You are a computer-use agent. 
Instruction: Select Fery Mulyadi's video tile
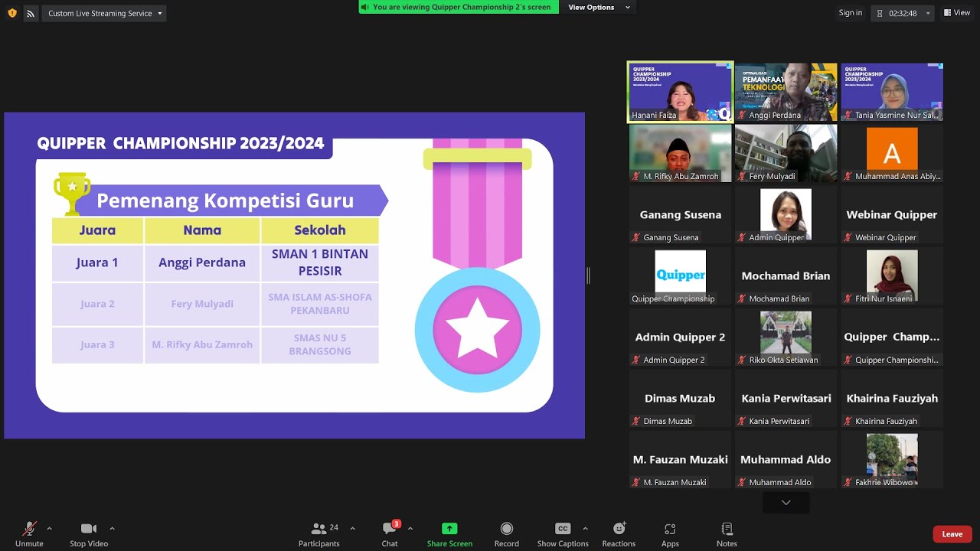pyautogui.click(x=786, y=153)
